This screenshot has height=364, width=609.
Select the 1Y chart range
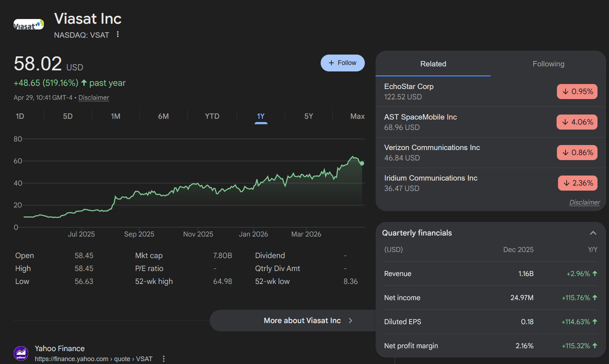[x=261, y=116]
